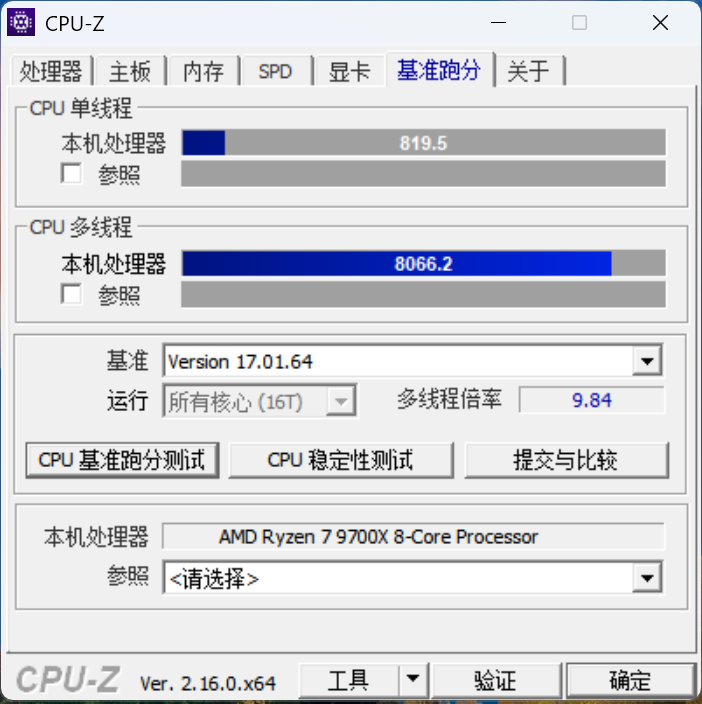Viewport: 702px width, 704px height.
Task: Click the 多线程倍率 9.84 field
Action: 592,400
